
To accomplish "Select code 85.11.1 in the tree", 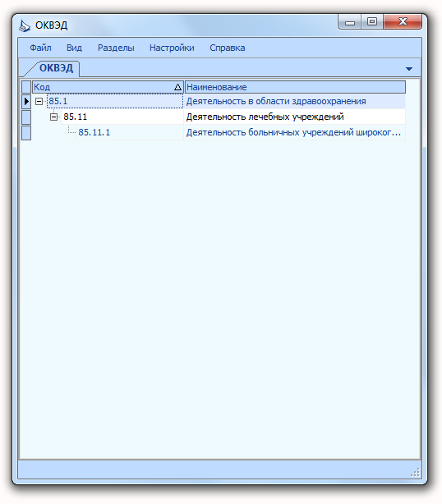I will (x=94, y=132).
